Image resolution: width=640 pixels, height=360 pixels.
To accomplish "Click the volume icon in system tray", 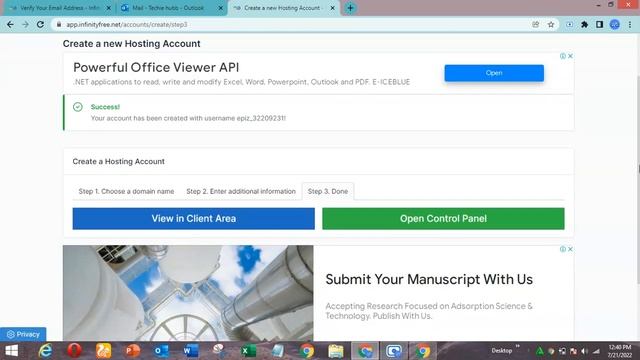I will 584,351.
